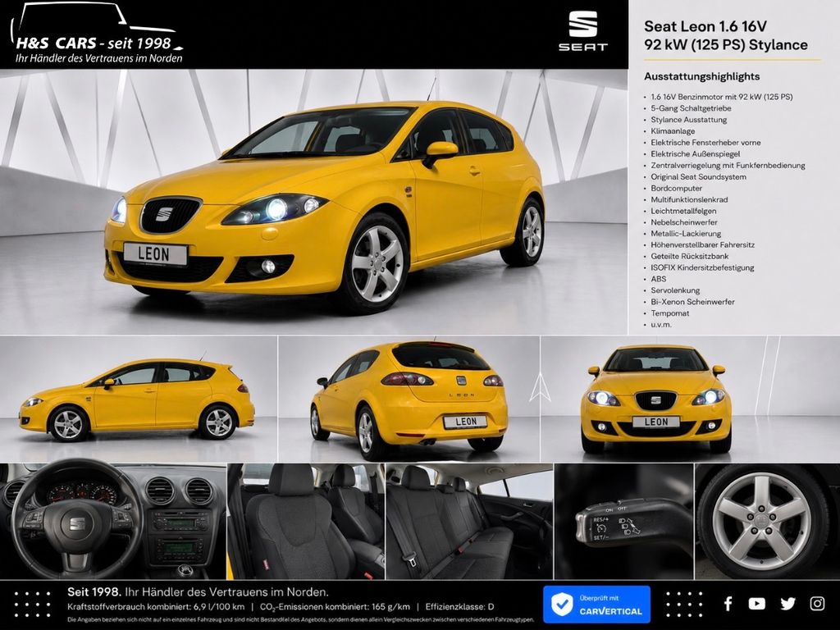
Task: Click the 'Klimaanlage' list item
Action: [673, 131]
